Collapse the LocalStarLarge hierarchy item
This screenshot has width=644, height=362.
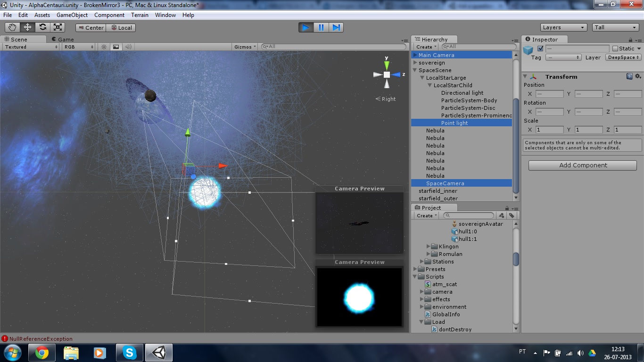point(422,78)
